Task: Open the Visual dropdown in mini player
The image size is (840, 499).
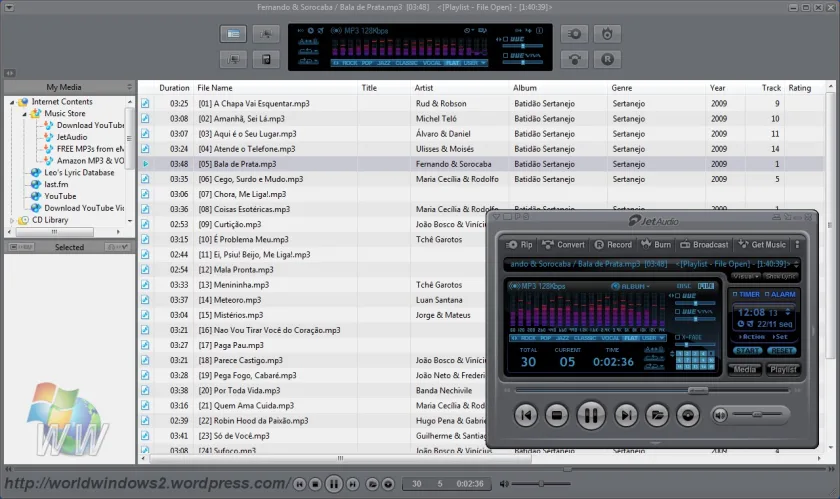Action: (x=745, y=277)
